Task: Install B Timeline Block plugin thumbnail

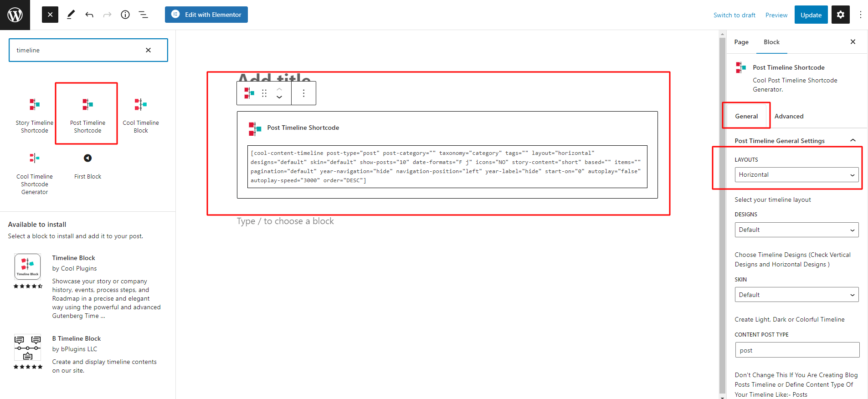Action: pos(27,348)
